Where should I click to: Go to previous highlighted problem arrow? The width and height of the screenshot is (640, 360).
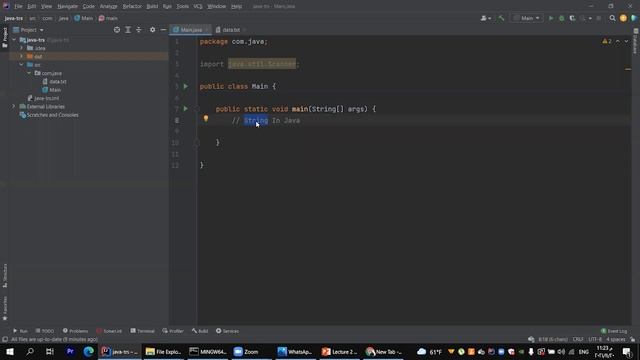pyautogui.click(x=618, y=41)
